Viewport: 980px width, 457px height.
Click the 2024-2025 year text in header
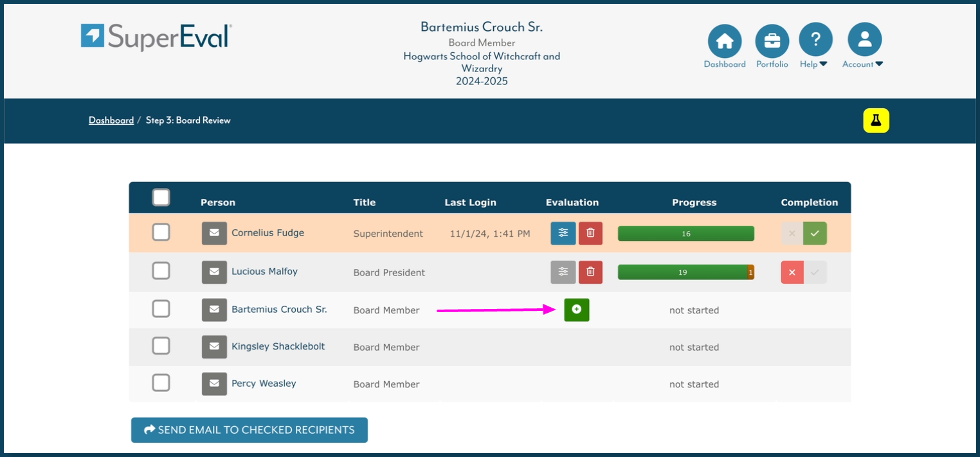coord(482,81)
